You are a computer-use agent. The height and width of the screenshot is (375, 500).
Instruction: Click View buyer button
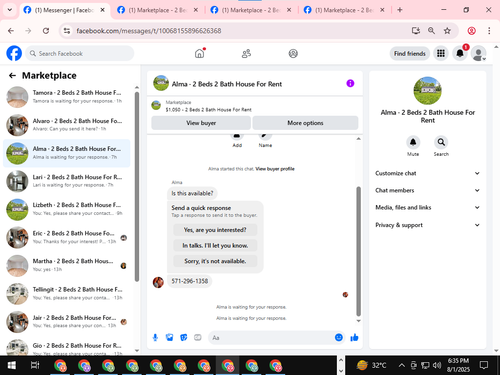coord(201,123)
